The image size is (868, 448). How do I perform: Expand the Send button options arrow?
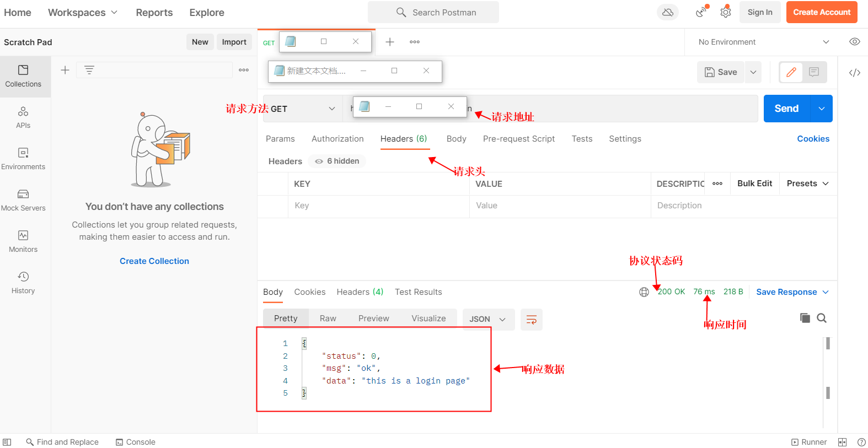822,109
